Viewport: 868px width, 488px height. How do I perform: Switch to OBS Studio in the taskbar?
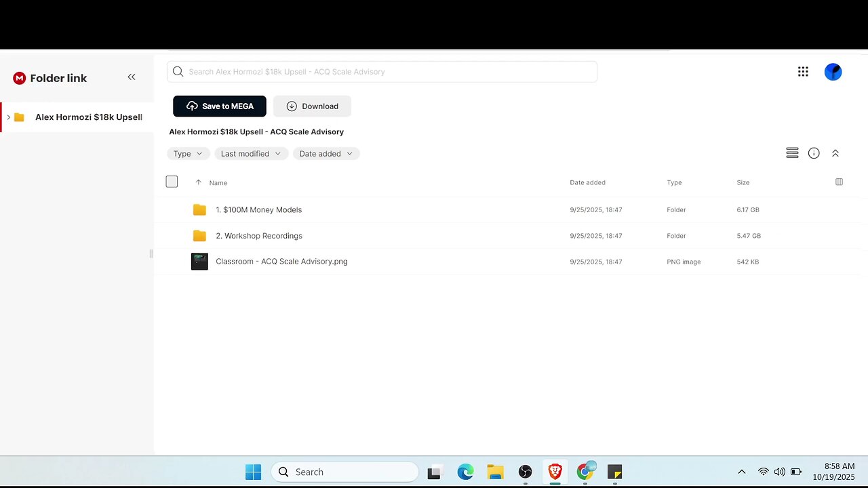[x=526, y=472]
